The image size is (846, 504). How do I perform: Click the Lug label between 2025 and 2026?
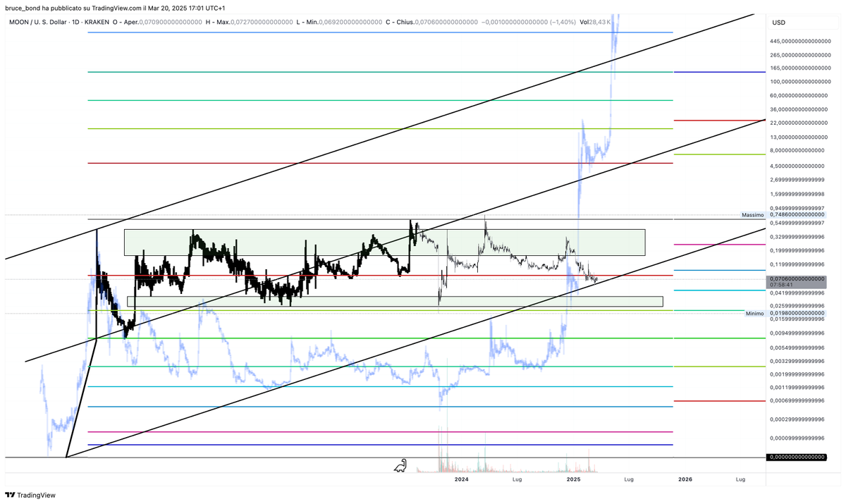point(629,479)
